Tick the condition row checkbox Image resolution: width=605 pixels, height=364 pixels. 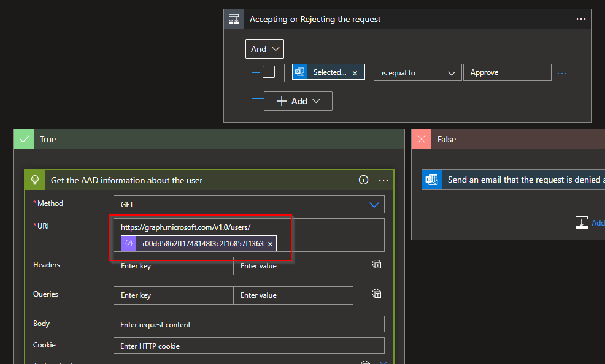pos(269,72)
